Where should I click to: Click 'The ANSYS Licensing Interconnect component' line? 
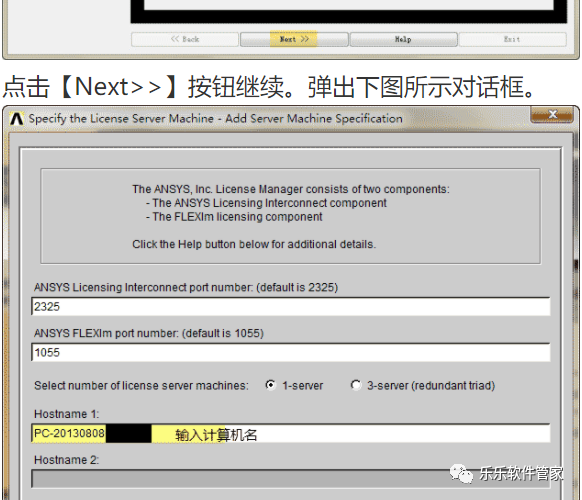tap(266, 203)
